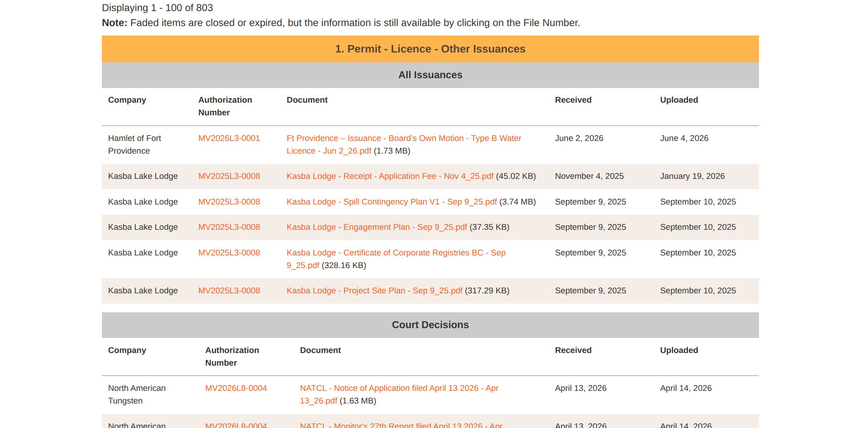Image resolution: width=868 pixels, height=428 pixels.
Task: Select Hamlet of Fort Providence company cell
Action: [135, 145]
